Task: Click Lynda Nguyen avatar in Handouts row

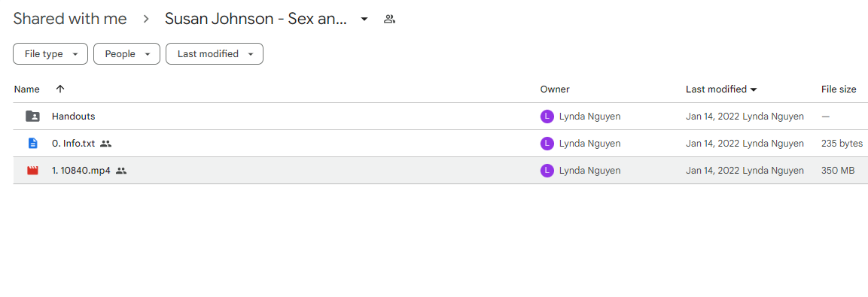Action: coord(547,116)
